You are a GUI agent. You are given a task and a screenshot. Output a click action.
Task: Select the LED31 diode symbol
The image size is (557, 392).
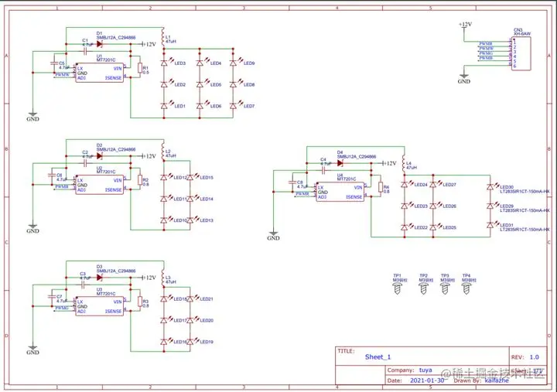click(x=490, y=225)
